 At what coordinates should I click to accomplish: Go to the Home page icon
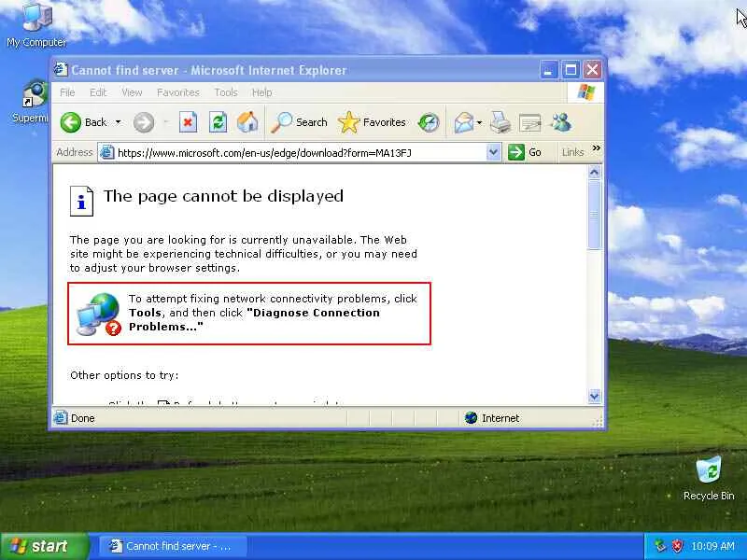coord(247,122)
